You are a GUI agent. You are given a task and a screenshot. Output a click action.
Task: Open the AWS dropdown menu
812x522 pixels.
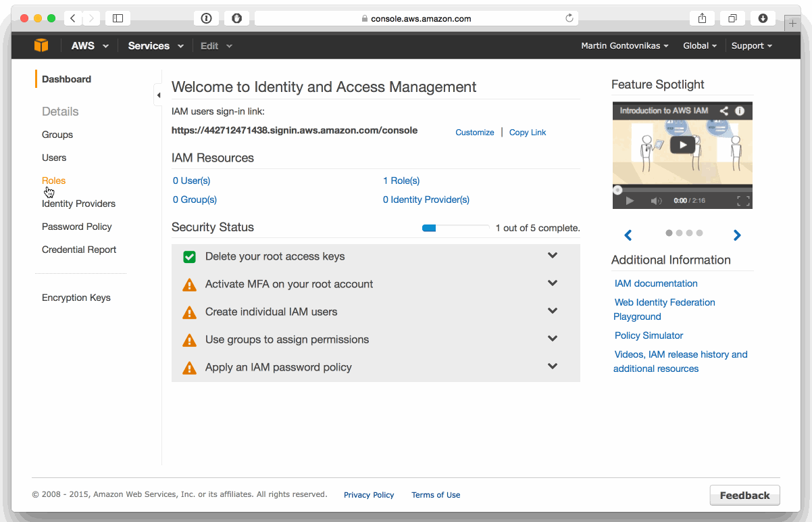coord(90,46)
